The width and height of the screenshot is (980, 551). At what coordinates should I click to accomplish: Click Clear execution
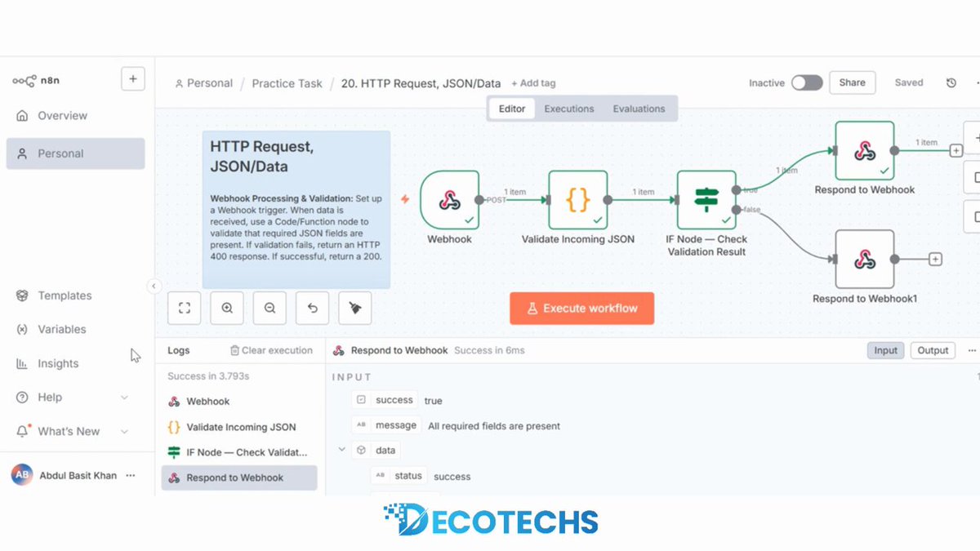click(271, 350)
